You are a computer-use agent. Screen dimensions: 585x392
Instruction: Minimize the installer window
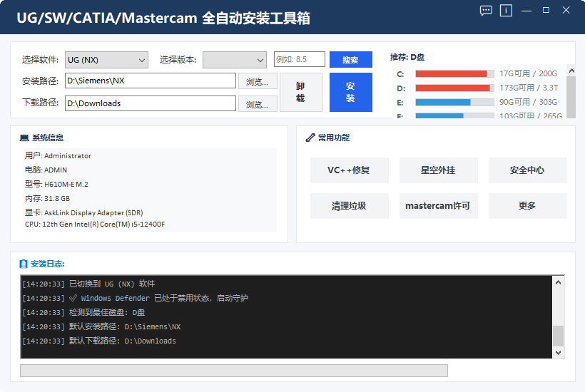coord(526,11)
